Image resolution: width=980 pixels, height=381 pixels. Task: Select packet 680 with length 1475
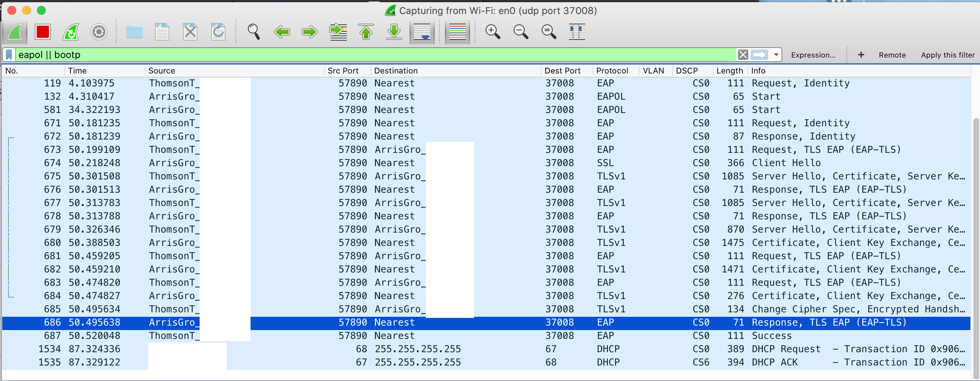(486, 243)
